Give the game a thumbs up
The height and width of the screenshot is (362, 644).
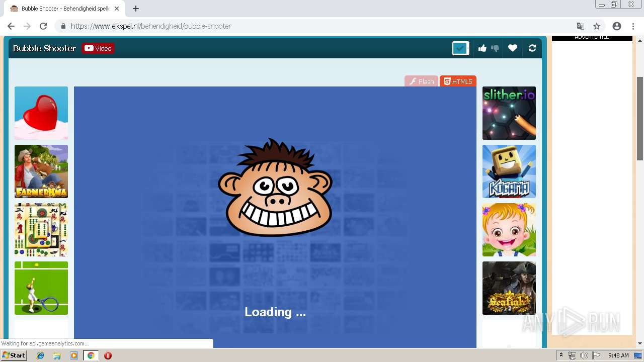482,48
